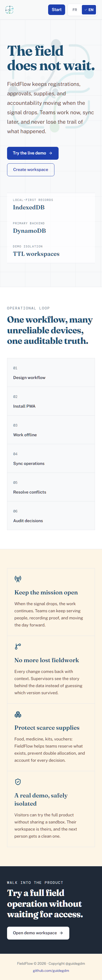102x980 pixels.
Task: Open the Work offline step
Action: tap(51, 430)
